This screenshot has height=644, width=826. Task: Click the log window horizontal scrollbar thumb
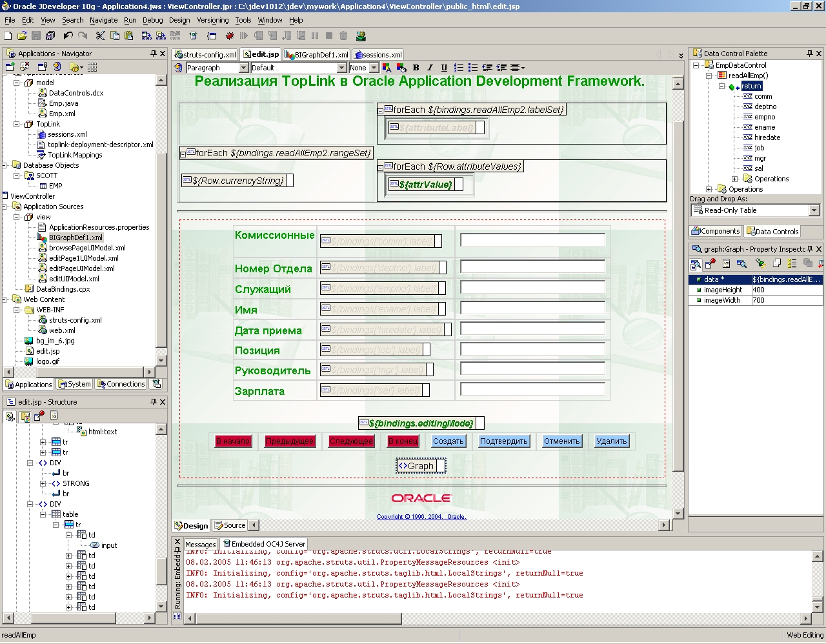coord(299,619)
